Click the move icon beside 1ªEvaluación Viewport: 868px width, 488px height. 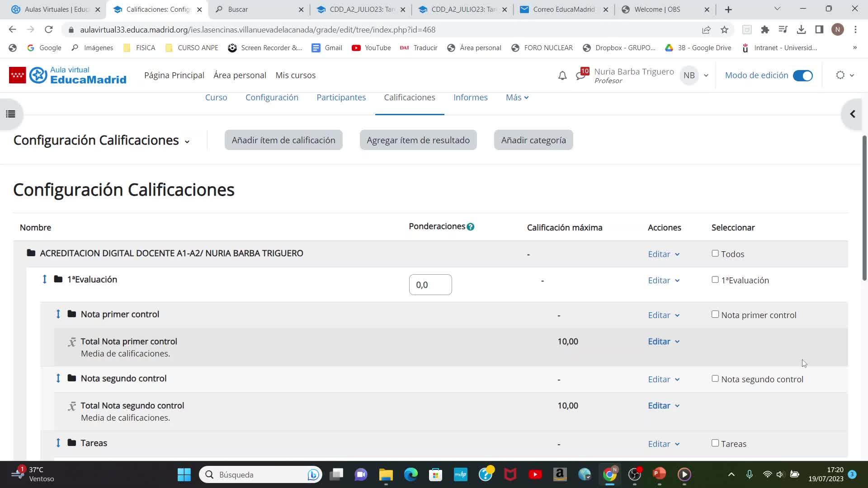tap(44, 279)
